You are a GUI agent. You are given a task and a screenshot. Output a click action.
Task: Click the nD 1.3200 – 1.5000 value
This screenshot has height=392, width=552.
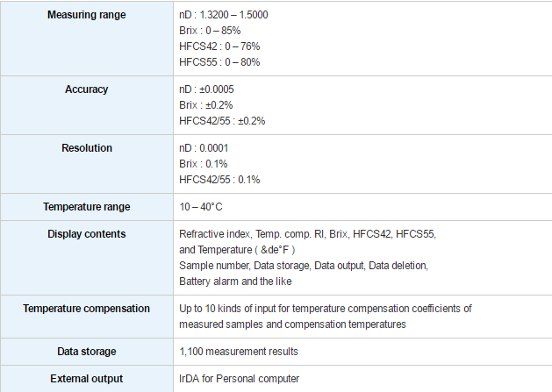(224, 15)
